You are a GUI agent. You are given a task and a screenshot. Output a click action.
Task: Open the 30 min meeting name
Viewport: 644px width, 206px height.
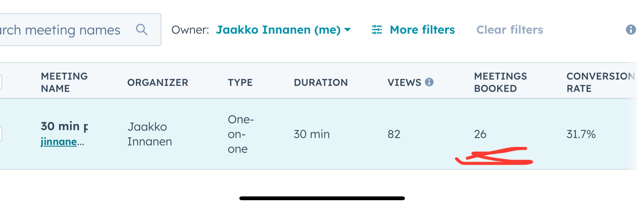coord(64,126)
